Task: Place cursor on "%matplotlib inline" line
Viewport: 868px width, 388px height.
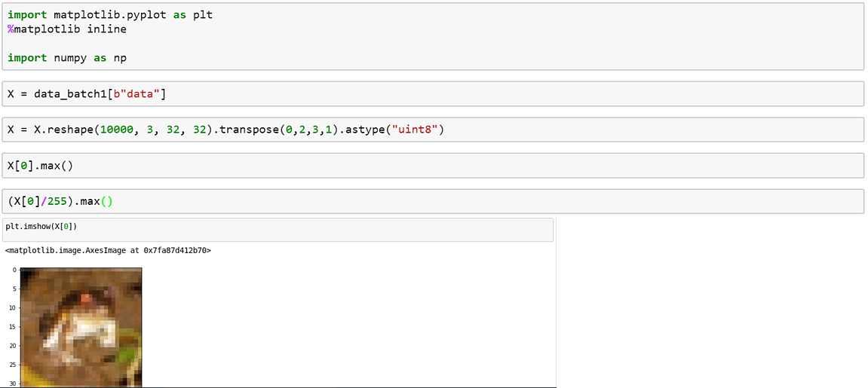Action: [x=67, y=29]
